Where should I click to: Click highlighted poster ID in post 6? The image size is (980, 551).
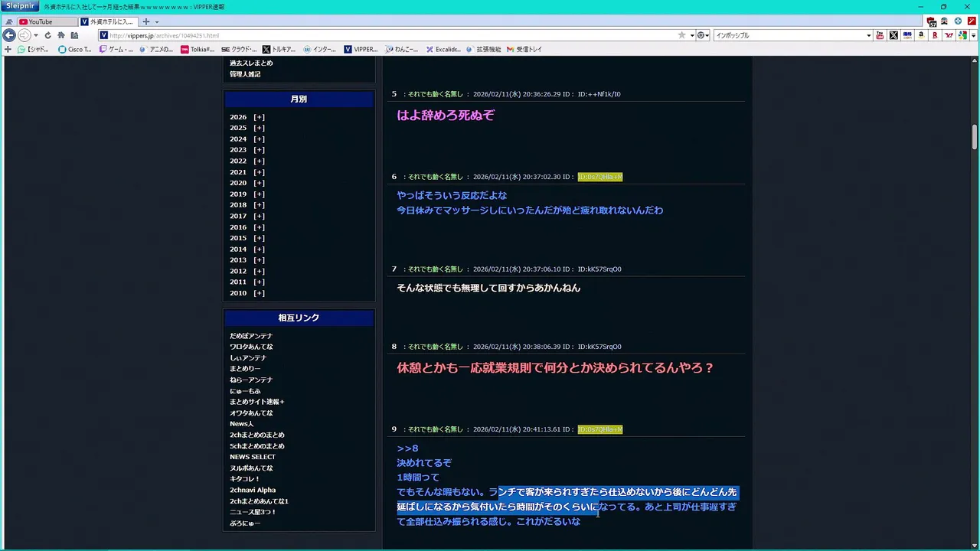[x=599, y=177]
